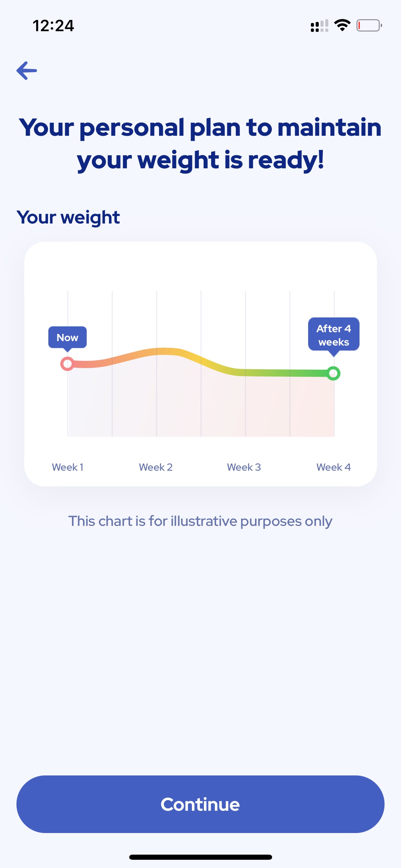Tap the home indicator bar
The width and height of the screenshot is (401, 868).
tap(200, 857)
